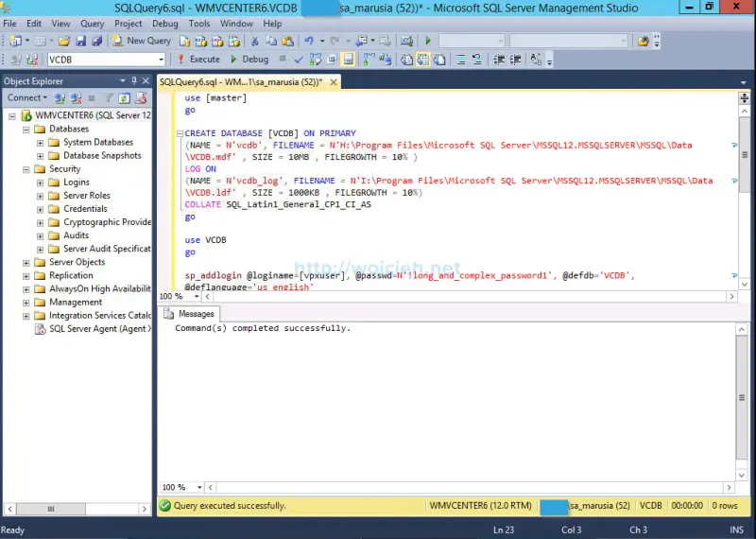Cut selection with the scissors icon
The width and height of the screenshot is (756, 539).
254,41
